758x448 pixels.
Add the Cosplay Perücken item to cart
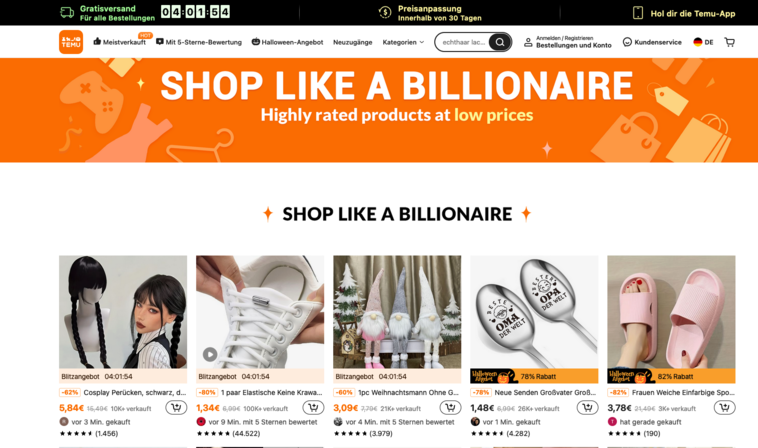pos(176,408)
